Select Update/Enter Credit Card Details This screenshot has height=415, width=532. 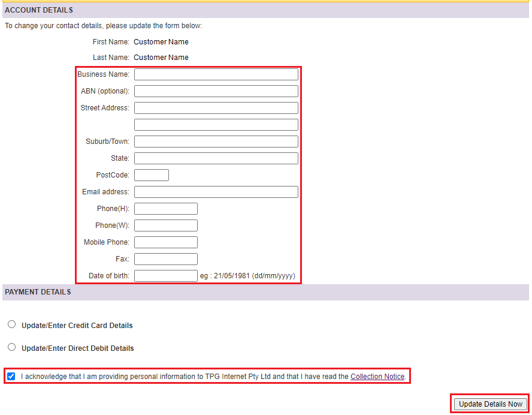pyautogui.click(x=11, y=324)
